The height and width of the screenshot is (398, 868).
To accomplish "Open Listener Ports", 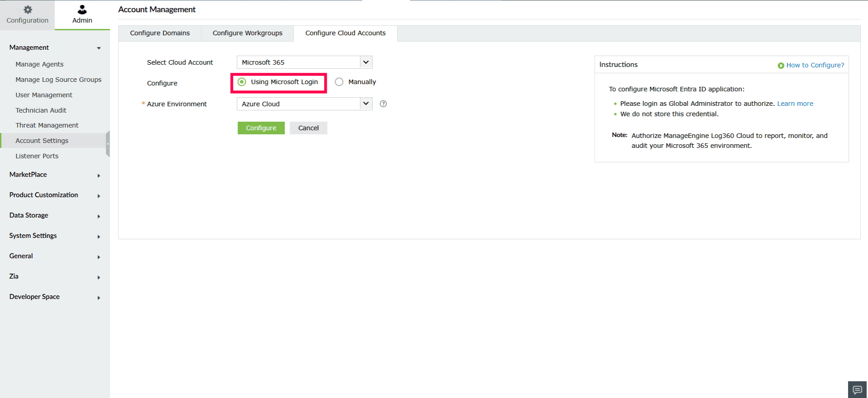I will point(37,156).
